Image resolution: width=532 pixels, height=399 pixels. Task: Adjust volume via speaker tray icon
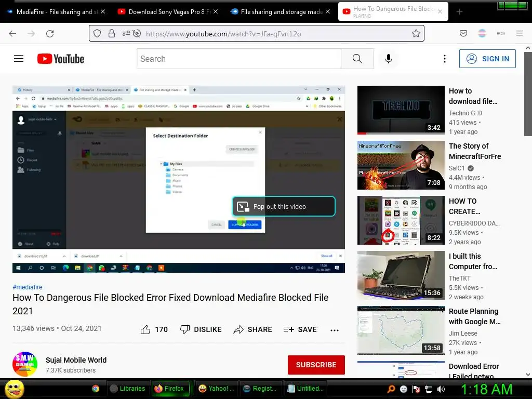point(441,389)
